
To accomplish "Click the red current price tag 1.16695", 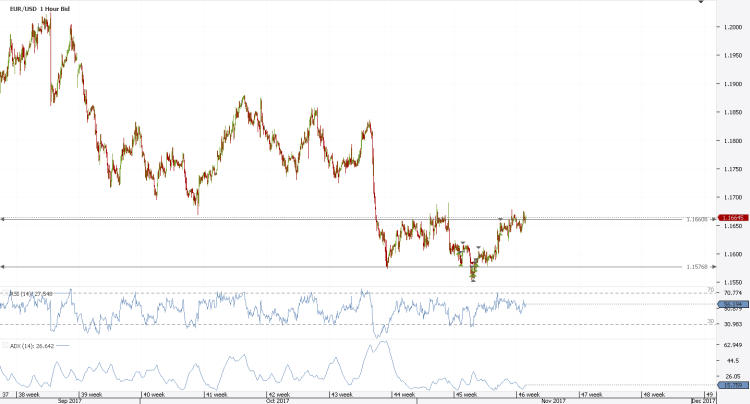I will click(733, 218).
